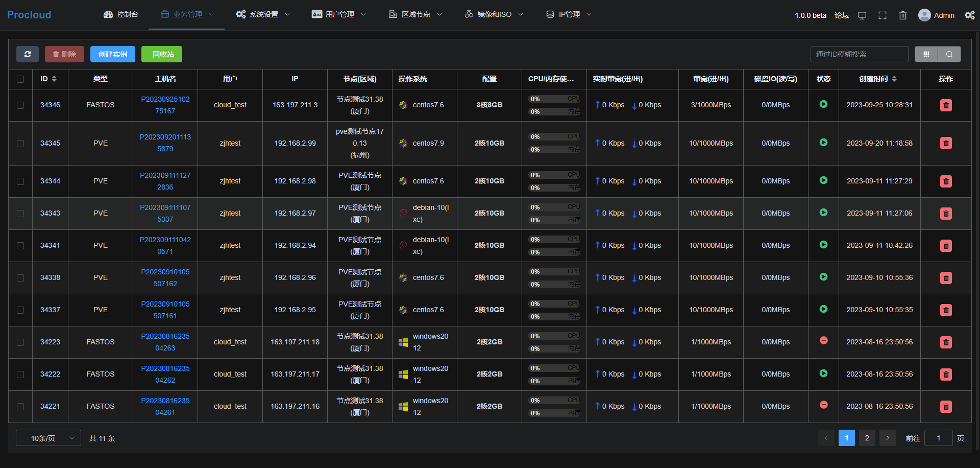Click the windows OS icon in row 34223
980x468 pixels.
[x=403, y=342]
